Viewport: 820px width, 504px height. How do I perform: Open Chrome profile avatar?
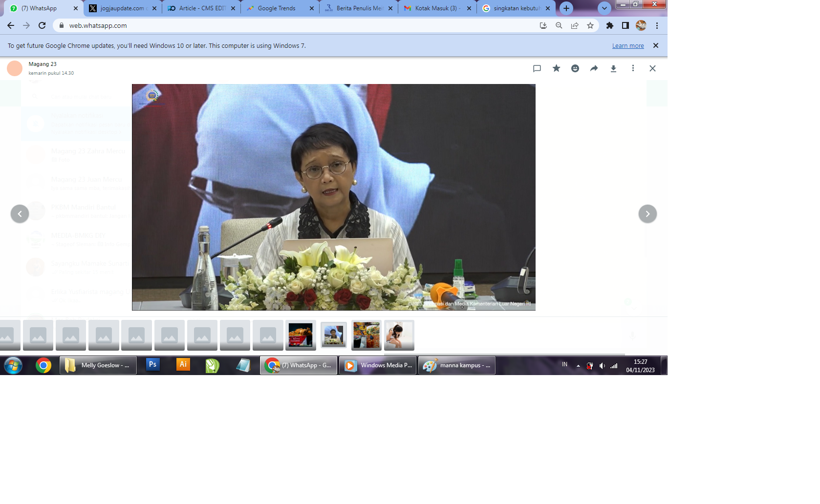coord(641,25)
